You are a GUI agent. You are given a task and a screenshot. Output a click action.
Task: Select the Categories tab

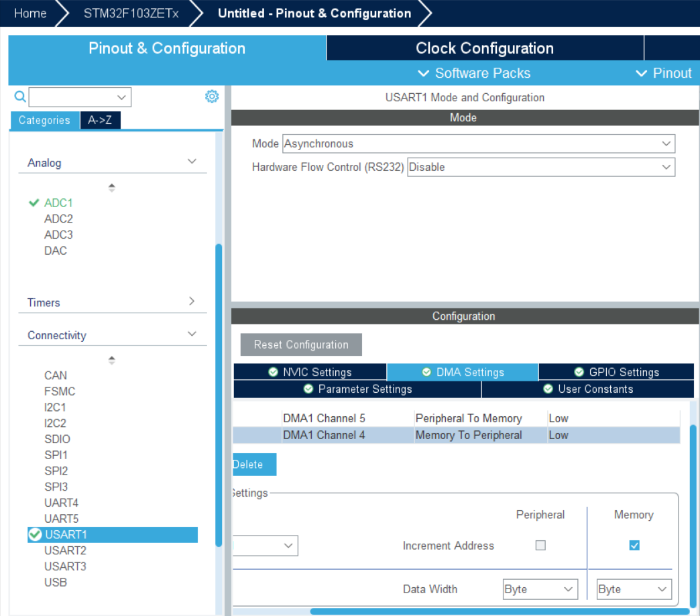tap(44, 120)
